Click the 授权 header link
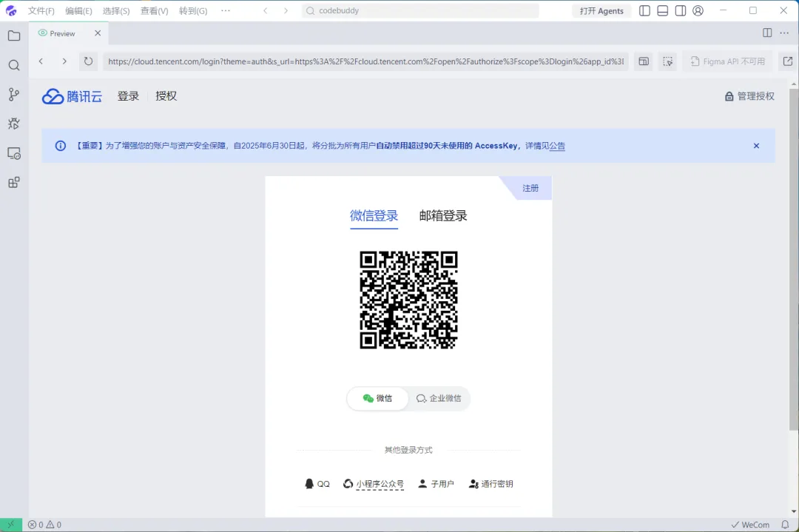This screenshot has width=799, height=532. pos(166,96)
